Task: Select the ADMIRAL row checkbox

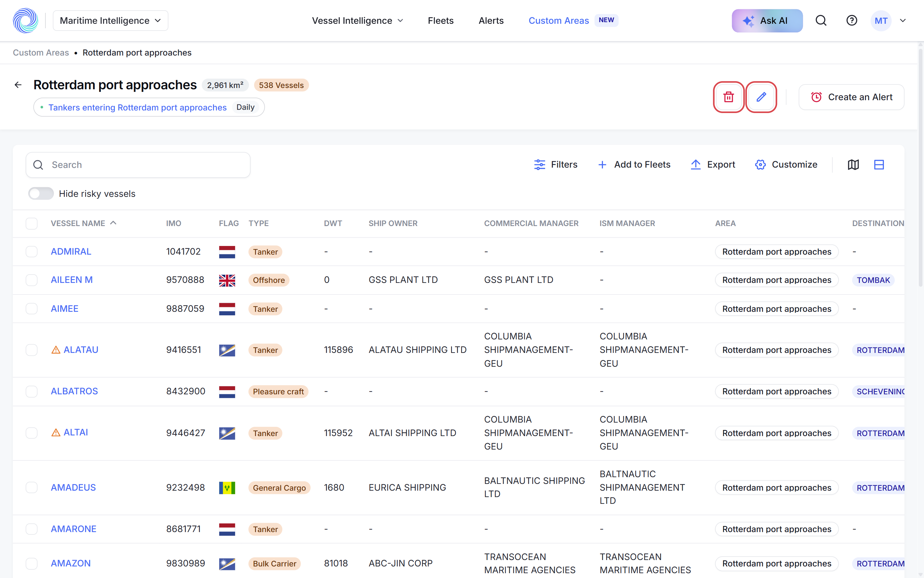Action: point(32,251)
